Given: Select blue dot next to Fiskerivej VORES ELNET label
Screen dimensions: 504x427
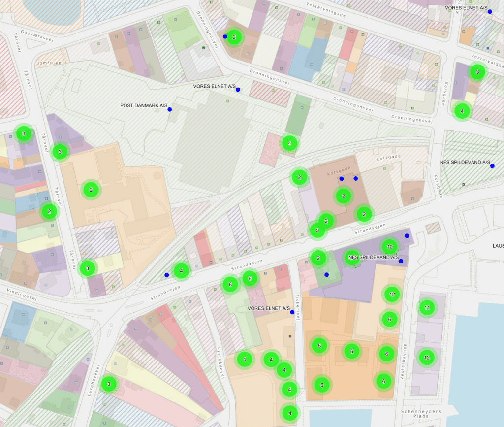Looking at the screenshot, I should click(292, 312).
